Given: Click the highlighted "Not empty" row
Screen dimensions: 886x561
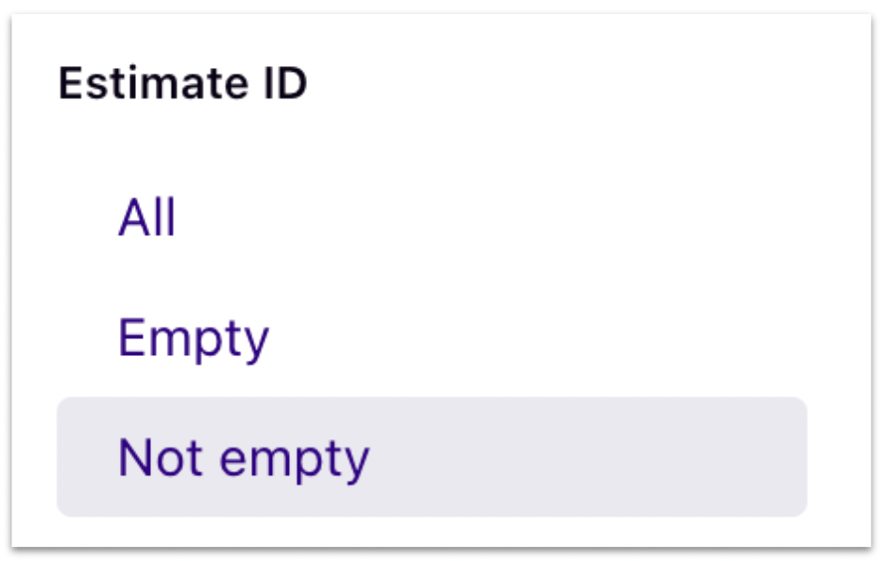Looking at the screenshot, I should pyautogui.click(x=432, y=457).
